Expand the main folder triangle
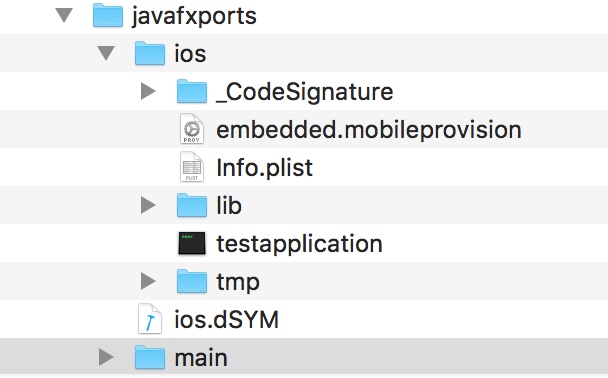The width and height of the screenshot is (608, 378). pyautogui.click(x=106, y=357)
